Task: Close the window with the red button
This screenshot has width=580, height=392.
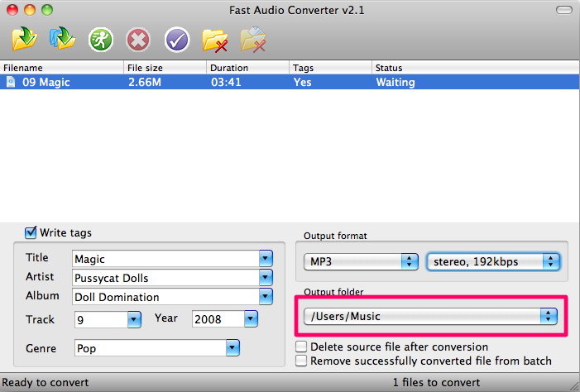Action: [x=12, y=10]
